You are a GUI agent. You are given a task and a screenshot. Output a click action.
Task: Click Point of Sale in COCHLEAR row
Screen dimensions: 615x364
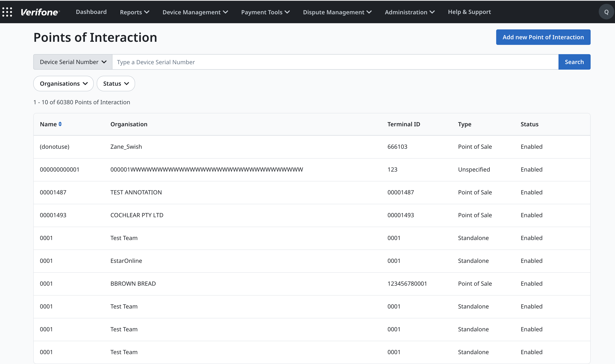coord(475,215)
